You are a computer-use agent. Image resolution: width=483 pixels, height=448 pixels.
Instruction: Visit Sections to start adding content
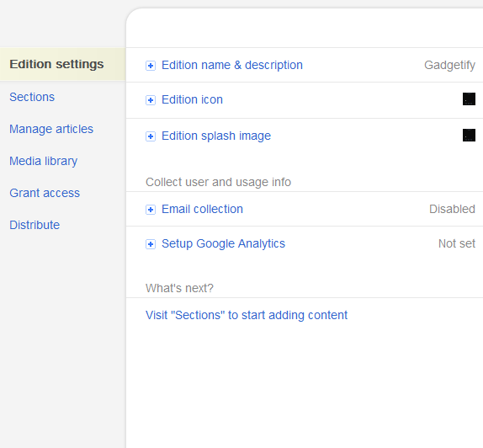pyautogui.click(x=247, y=315)
